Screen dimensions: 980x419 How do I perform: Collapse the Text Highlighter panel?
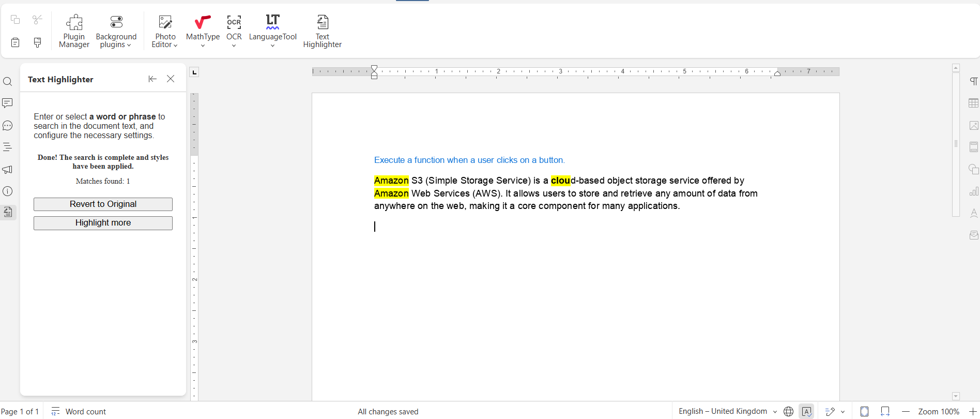[x=152, y=79]
